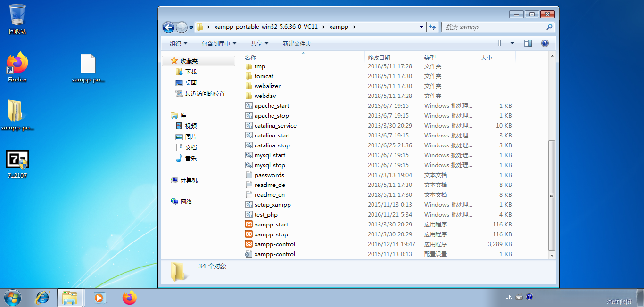
Task: Select the 7z2107 installer desktop icon
Action: click(x=17, y=164)
